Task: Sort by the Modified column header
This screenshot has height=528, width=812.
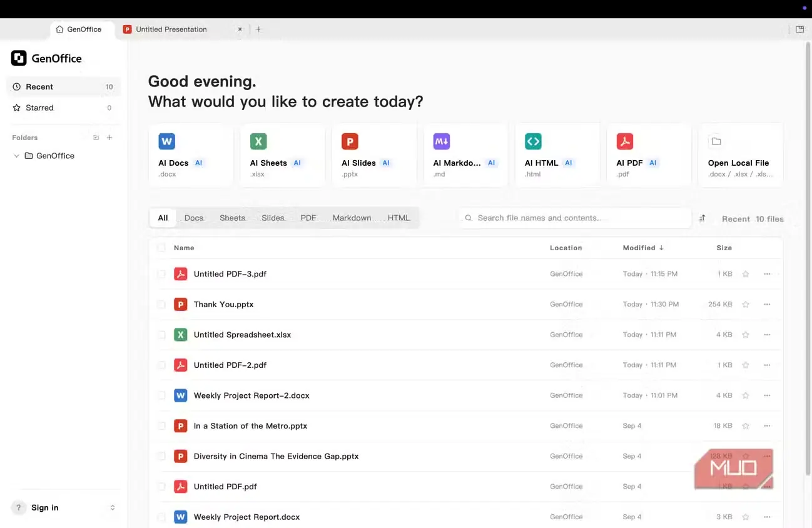Action: pos(643,248)
